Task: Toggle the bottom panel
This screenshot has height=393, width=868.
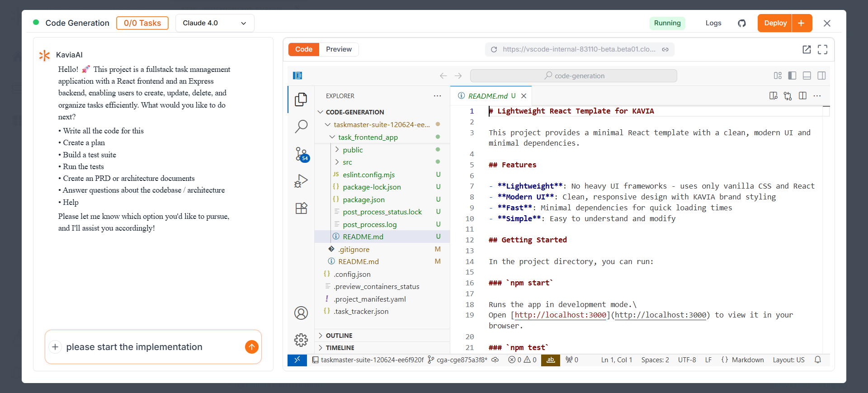Action: click(x=807, y=76)
